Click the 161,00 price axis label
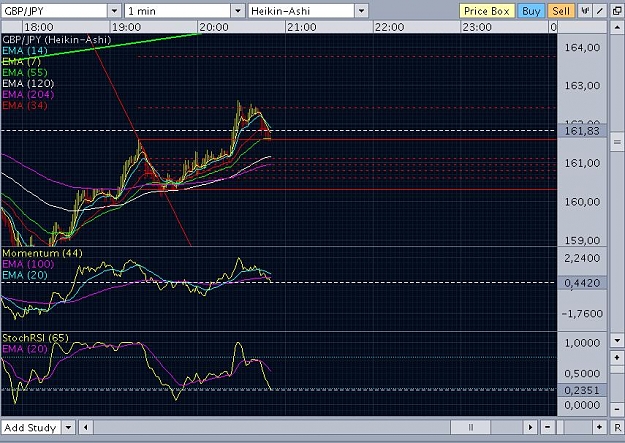The image size is (625, 443). [x=582, y=163]
